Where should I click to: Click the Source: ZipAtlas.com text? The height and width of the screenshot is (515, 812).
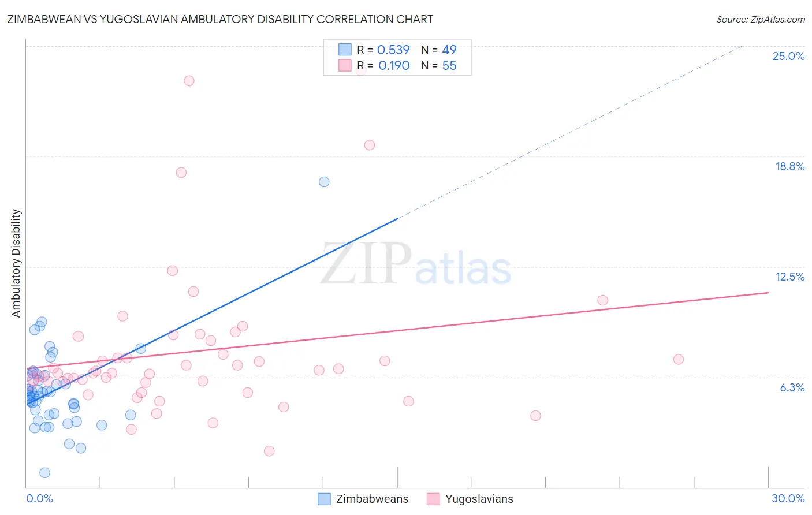click(761, 19)
